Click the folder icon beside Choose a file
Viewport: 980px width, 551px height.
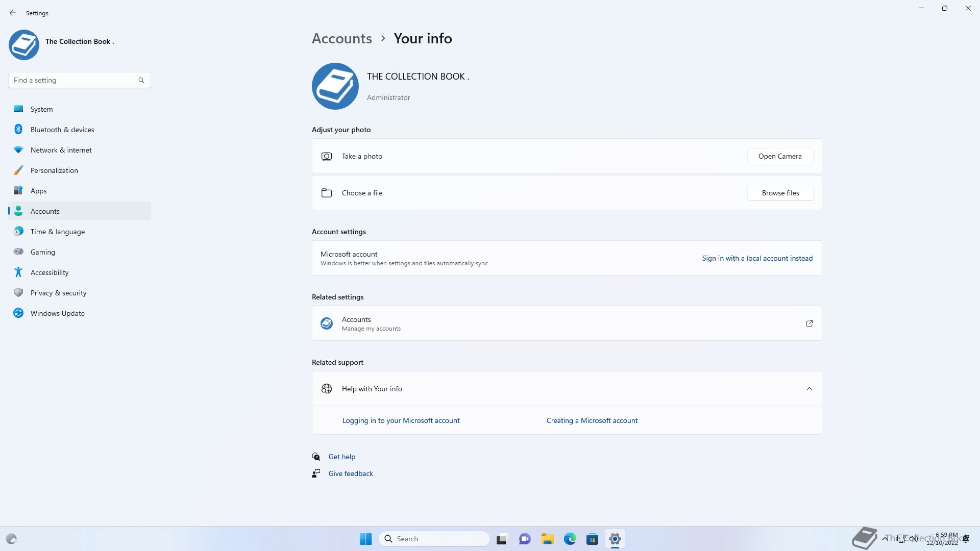327,193
